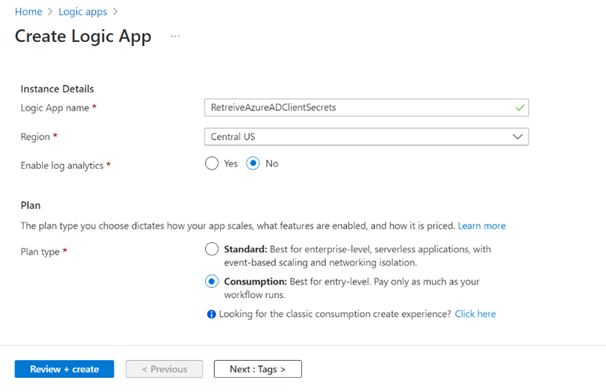Choose the Consumption plan type
Screen dimensions: 606x392
212,281
